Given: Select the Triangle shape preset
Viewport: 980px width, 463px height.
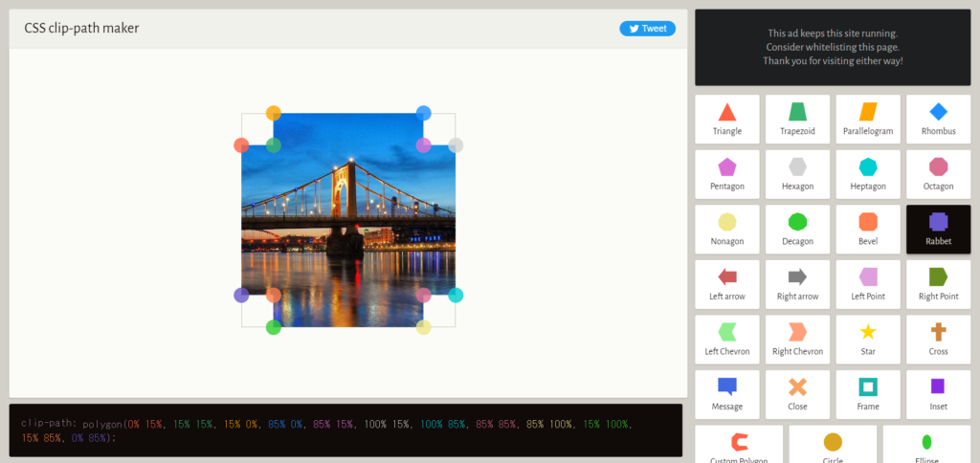Looking at the screenshot, I should tap(727, 119).
